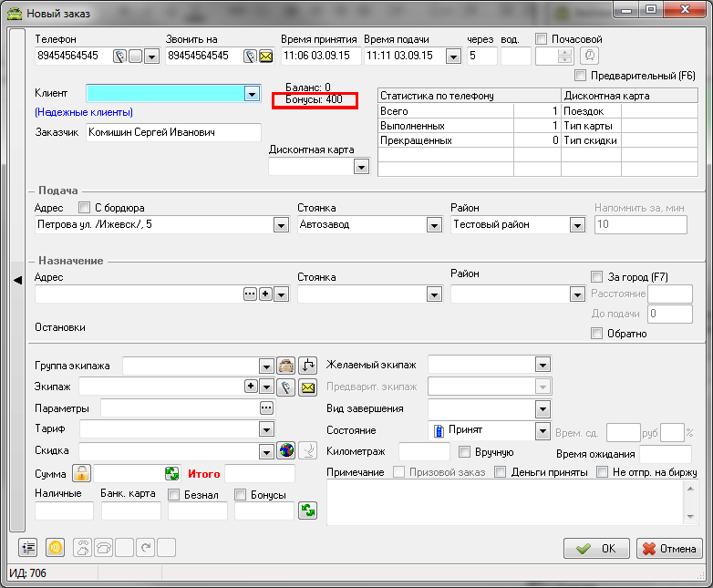
Task: Open the Состояние dropdown showing Принят
Action: click(x=542, y=430)
